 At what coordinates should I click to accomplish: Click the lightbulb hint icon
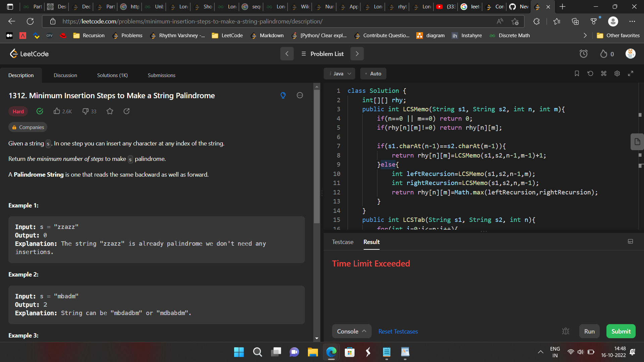(x=283, y=96)
